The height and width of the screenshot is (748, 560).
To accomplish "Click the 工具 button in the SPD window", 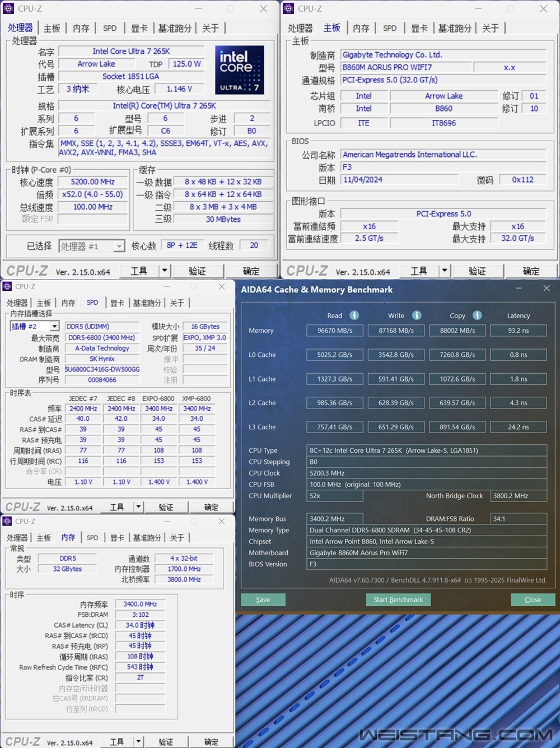I will pos(117,507).
